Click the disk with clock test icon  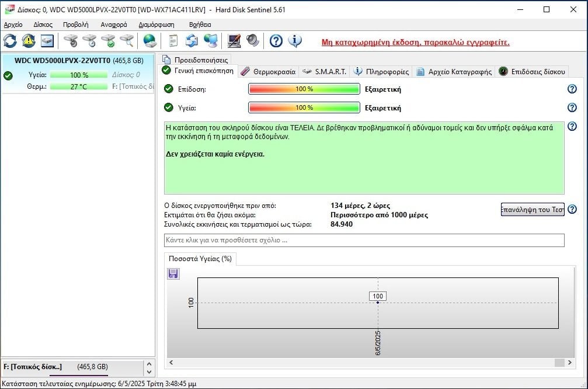(89, 41)
